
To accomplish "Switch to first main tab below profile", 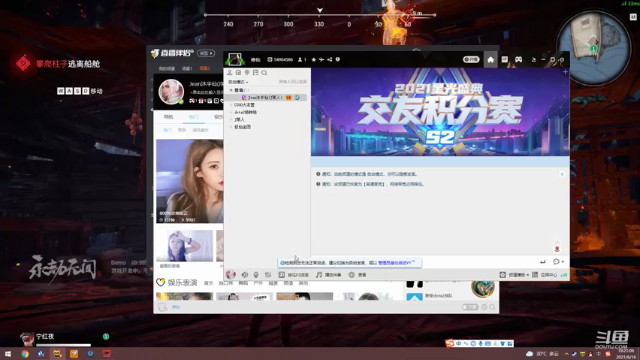I will point(169,117).
